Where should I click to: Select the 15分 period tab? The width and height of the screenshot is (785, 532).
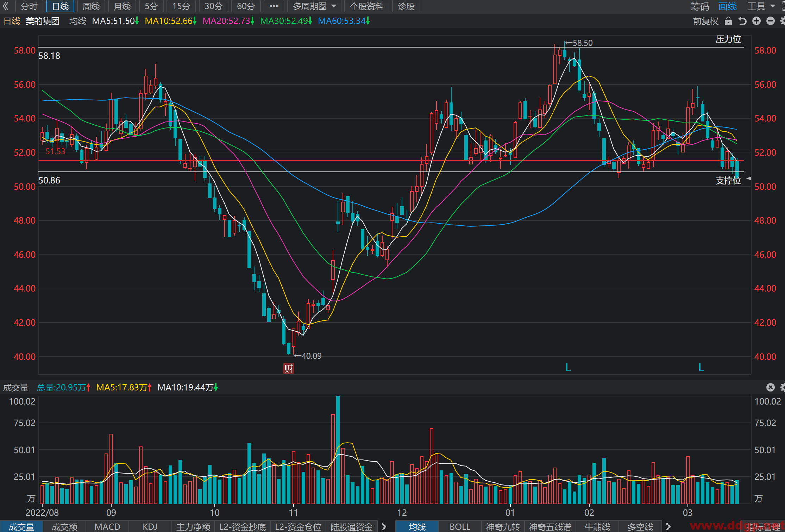(181, 6)
